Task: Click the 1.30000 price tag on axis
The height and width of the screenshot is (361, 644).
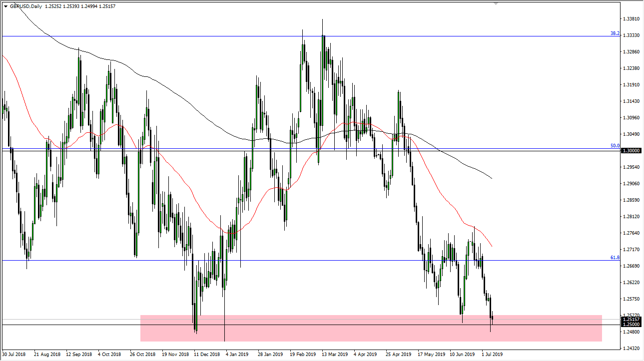Action: point(632,150)
